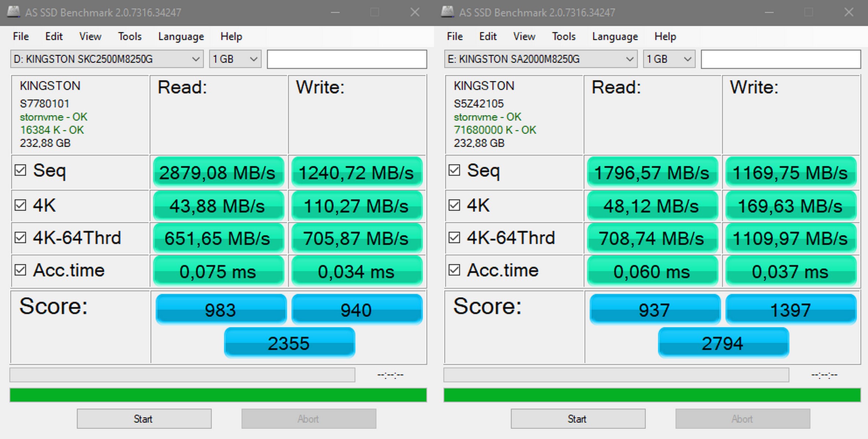The height and width of the screenshot is (439, 868).
Task: Click the total score 2794 in right window
Action: (723, 343)
